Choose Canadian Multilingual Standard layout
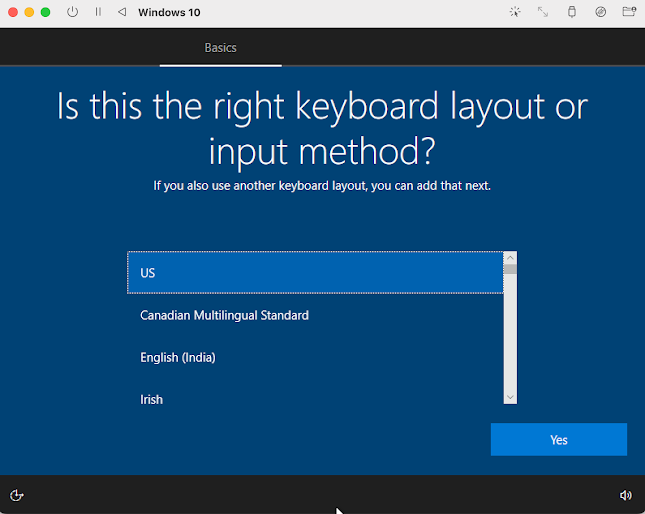This screenshot has width=645, height=514. 315,315
